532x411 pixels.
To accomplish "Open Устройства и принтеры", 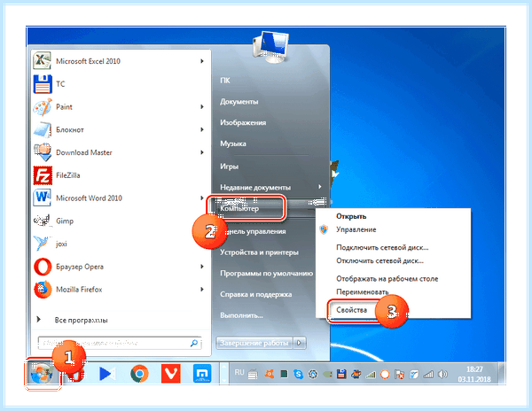I will coord(259,252).
